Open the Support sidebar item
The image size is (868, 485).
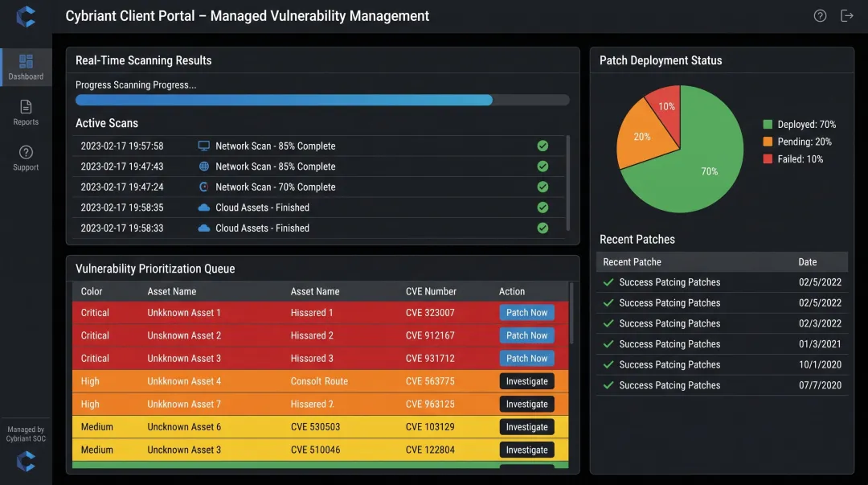click(26, 158)
